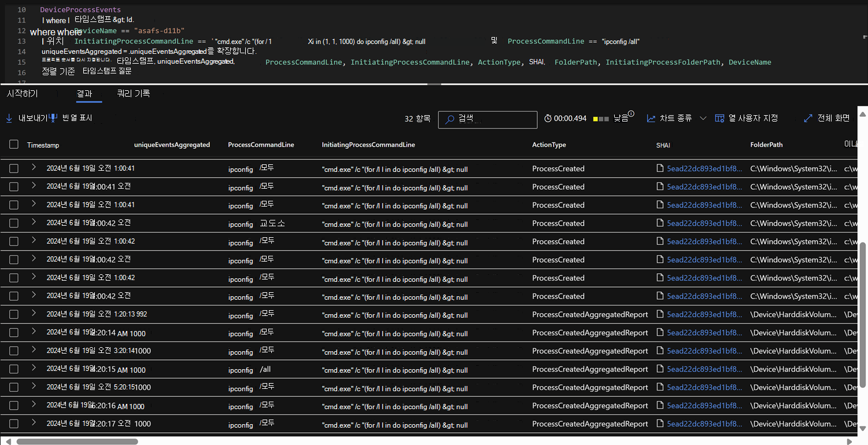The image size is (868, 445).
Task: Switch to the 쿼리 기록 tab
Action: coord(133,93)
